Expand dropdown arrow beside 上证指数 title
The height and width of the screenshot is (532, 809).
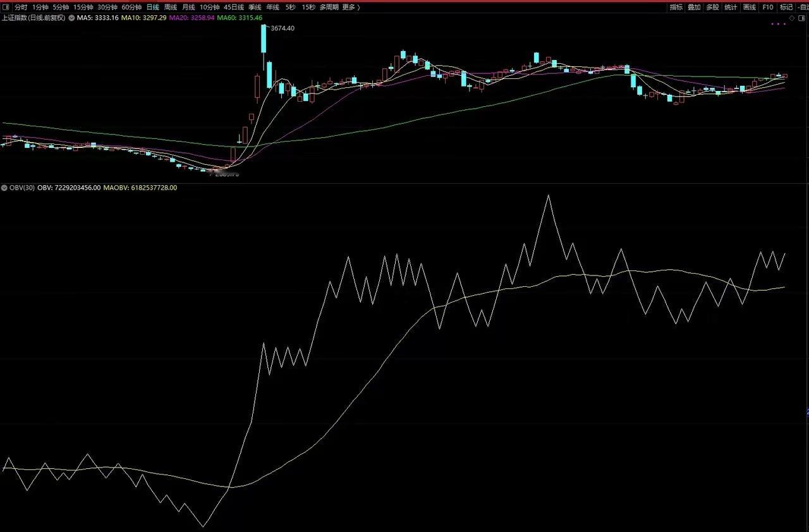point(71,18)
